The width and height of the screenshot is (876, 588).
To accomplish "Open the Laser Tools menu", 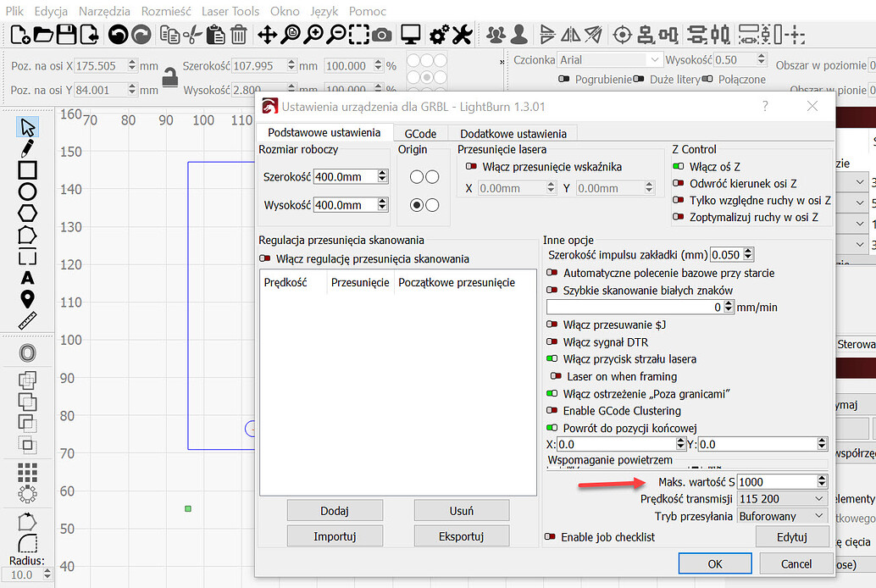I will click(x=230, y=11).
